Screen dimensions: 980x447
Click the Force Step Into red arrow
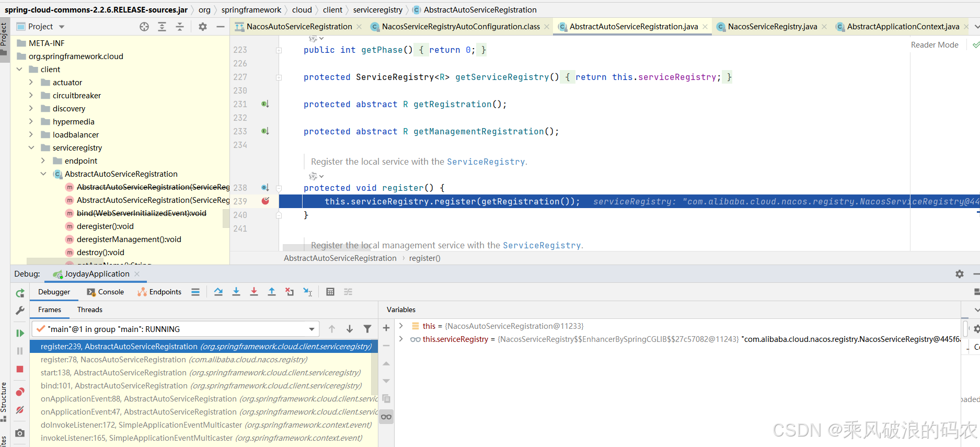coord(254,292)
